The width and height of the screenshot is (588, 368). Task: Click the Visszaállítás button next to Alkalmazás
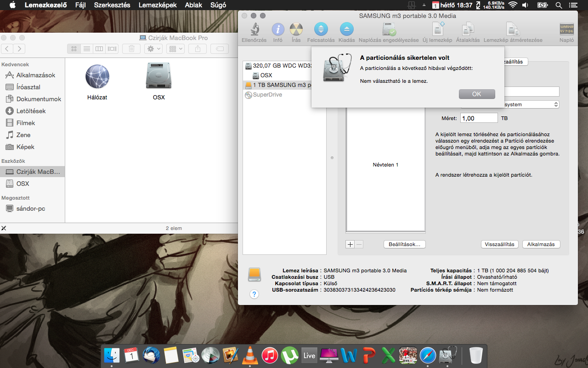[x=500, y=244]
